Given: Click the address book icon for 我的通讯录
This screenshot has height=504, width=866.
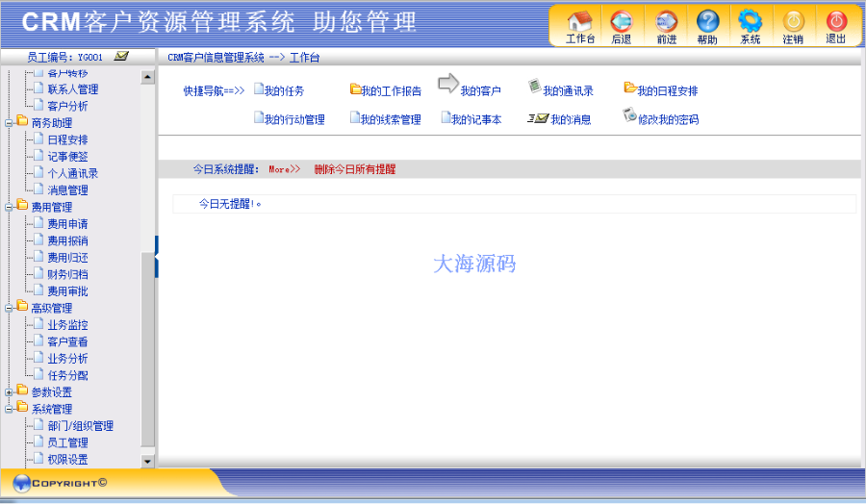Looking at the screenshot, I should click(534, 85).
